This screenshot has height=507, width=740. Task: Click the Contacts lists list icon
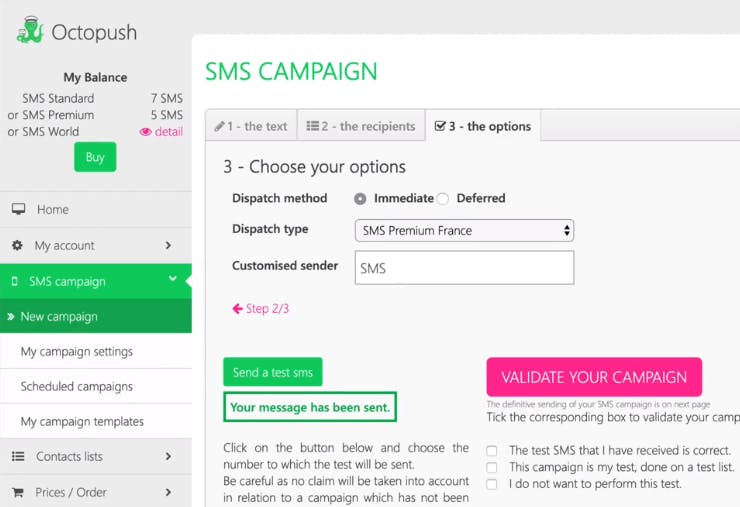click(x=18, y=456)
